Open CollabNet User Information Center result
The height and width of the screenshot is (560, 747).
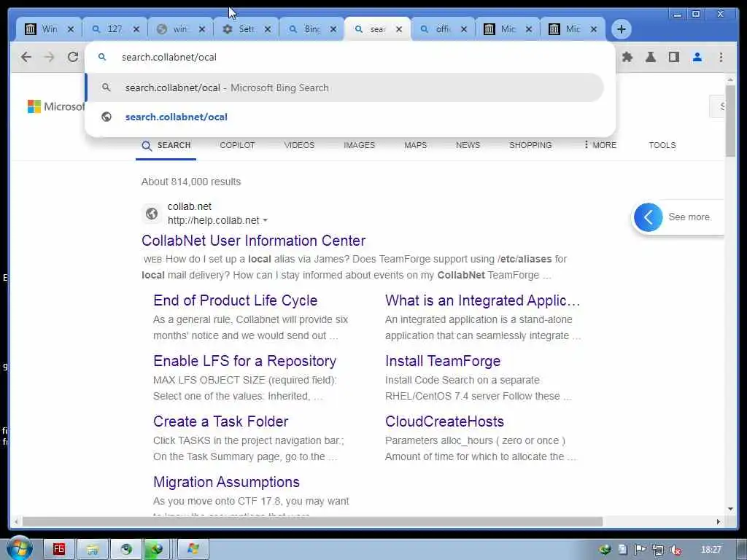tap(253, 241)
